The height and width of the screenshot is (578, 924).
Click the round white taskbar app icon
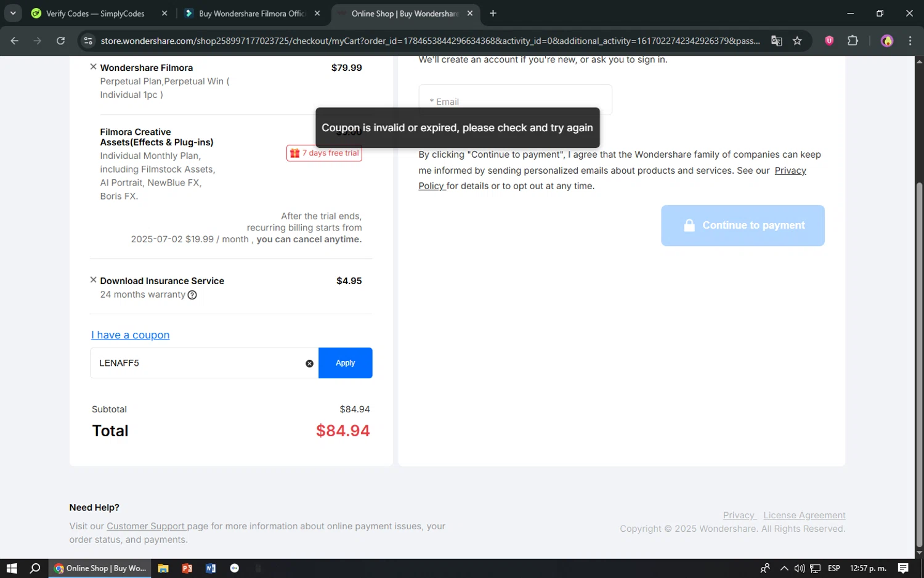point(234,568)
